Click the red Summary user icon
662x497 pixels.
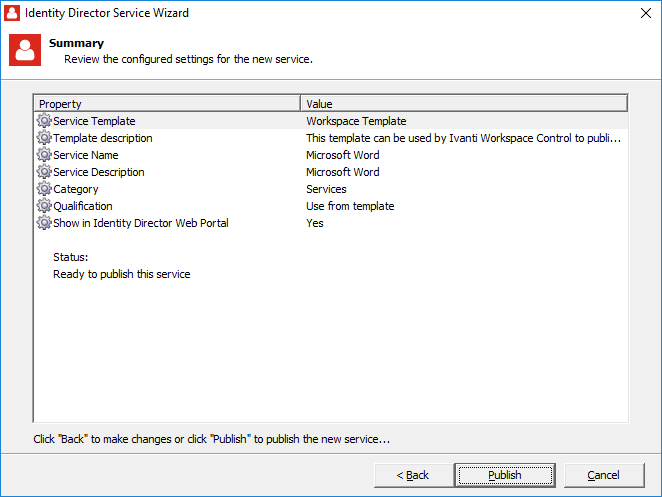tap(25, 50)
